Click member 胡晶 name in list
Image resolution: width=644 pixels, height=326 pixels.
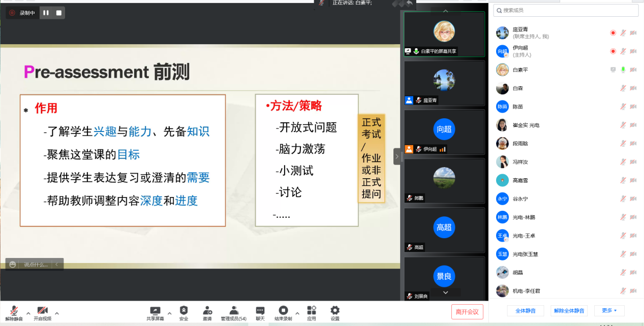click(517, 273)
